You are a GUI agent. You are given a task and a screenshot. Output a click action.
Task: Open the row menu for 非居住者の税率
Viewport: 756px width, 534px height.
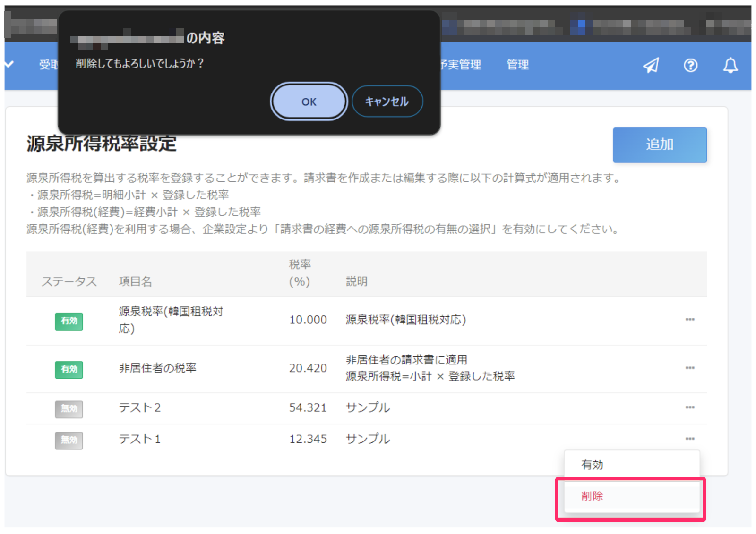pyautogui.click(x=690, y=368)
